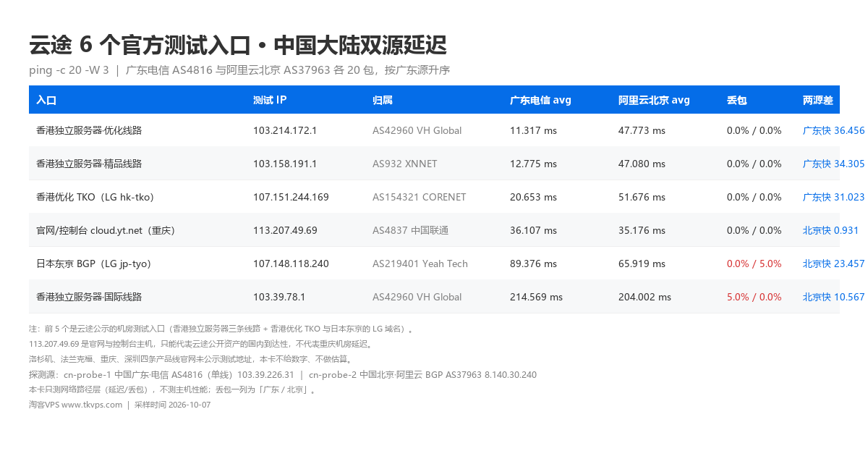
Task: Select the 香港独立服务器·优化线路 entry name
Action: pos(89,131)
